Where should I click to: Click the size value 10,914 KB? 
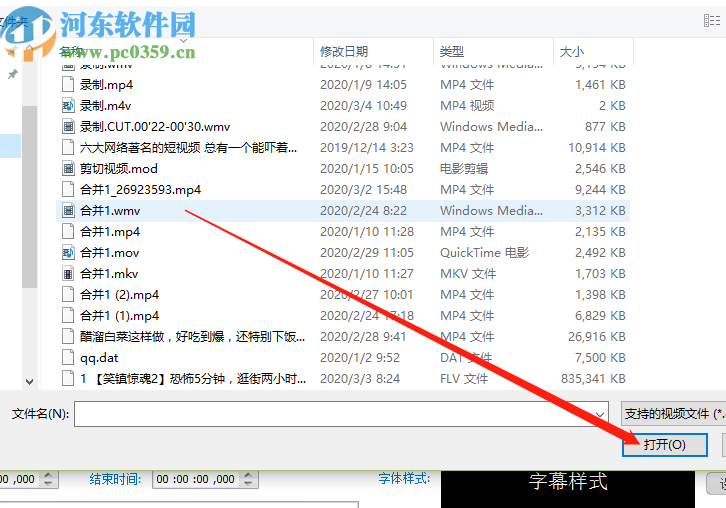click(x=597, y=147)
